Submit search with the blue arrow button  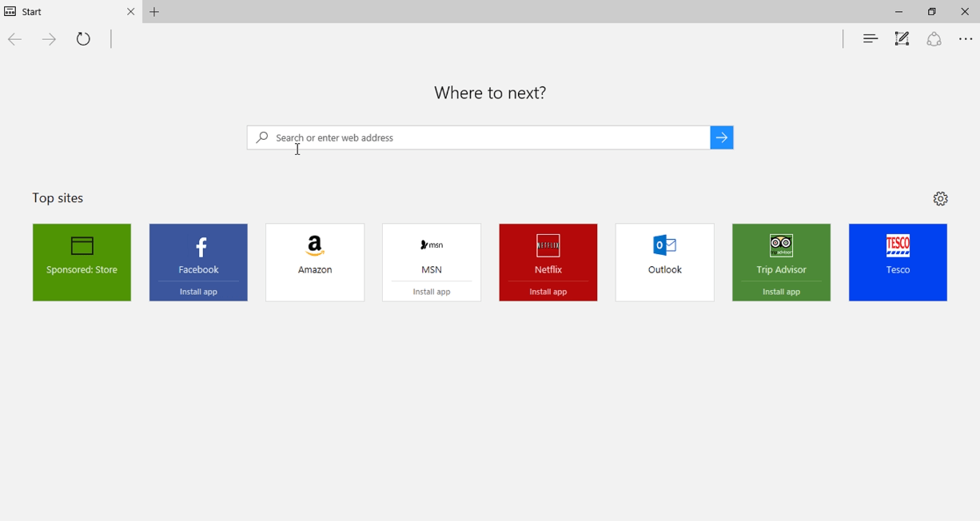722,137
